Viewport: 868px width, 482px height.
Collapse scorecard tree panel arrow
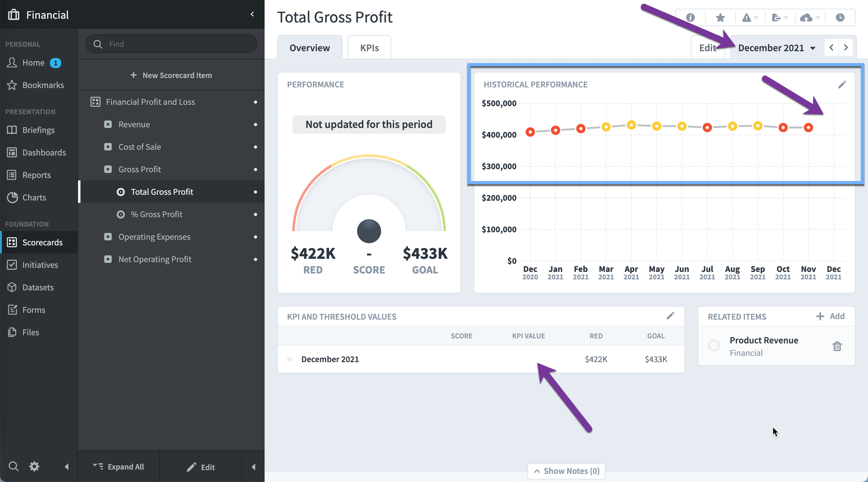(x=253, y=467)
